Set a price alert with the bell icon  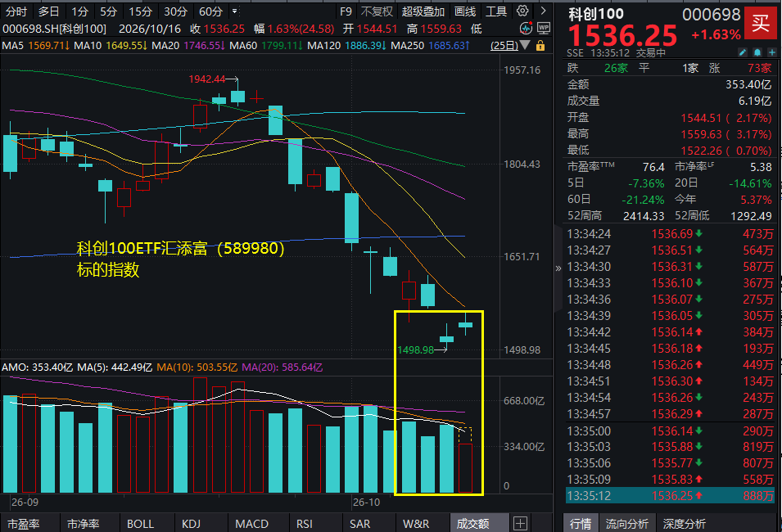(x=757, y=52)
